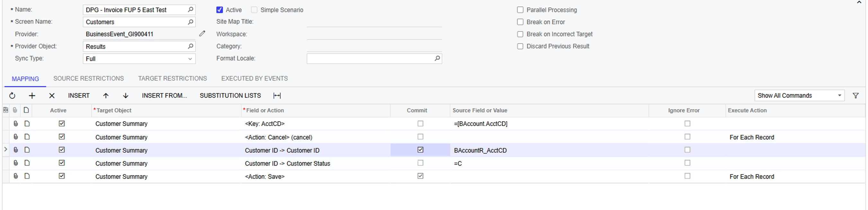
Task: Add a new mapping row with plus icon
Action: [x=32, y=96]
